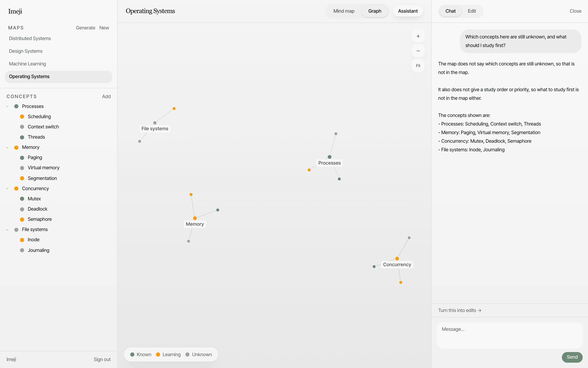Switch to the Graph view
This screenshot has height=368, width=588.
coord(375,11)
